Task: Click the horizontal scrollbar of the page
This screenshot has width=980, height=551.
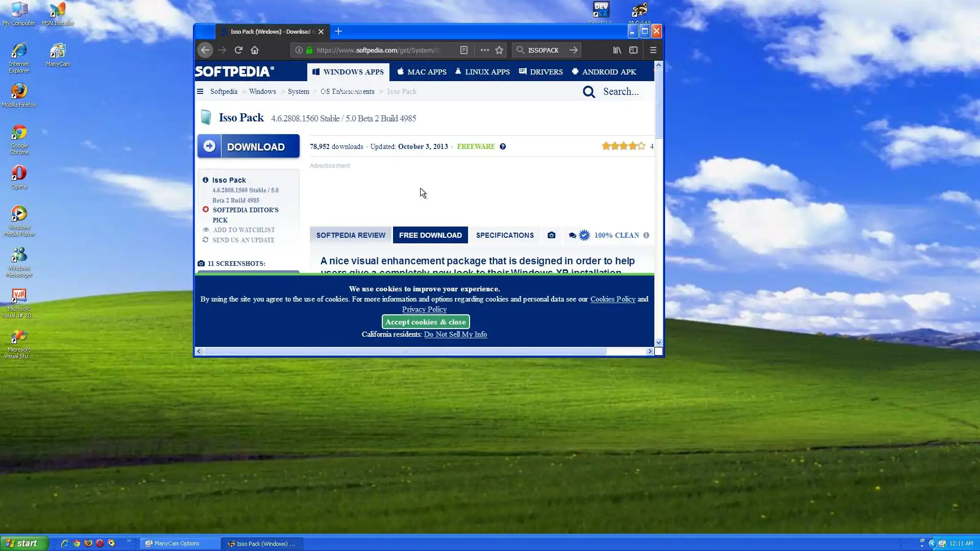Action: click(404, 352)
